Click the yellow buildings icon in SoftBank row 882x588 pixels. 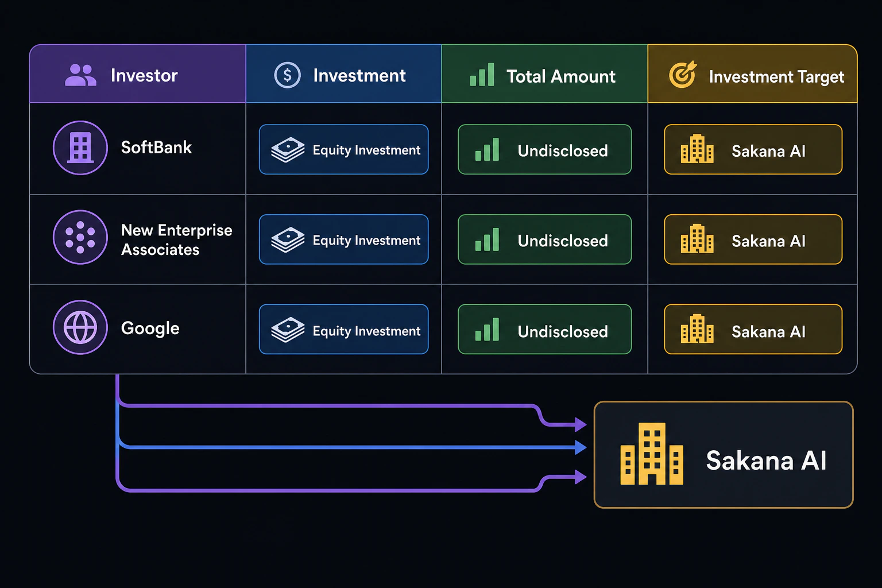[697, 149]
